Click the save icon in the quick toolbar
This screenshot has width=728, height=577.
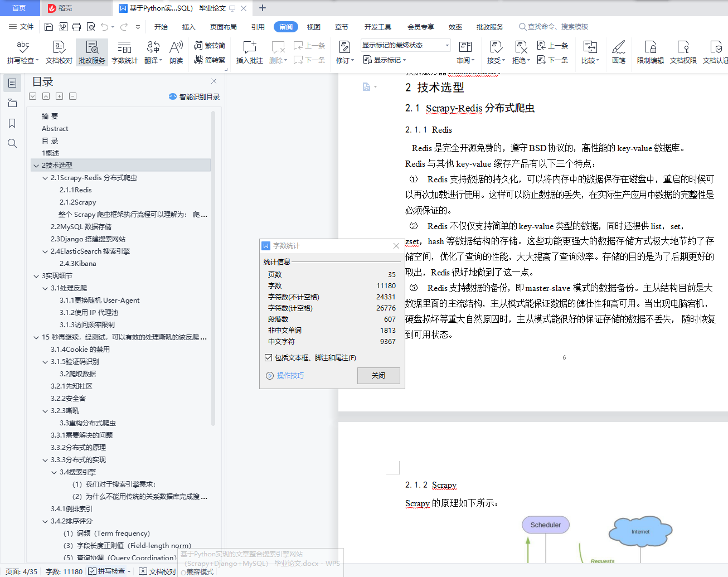[48, 27]
